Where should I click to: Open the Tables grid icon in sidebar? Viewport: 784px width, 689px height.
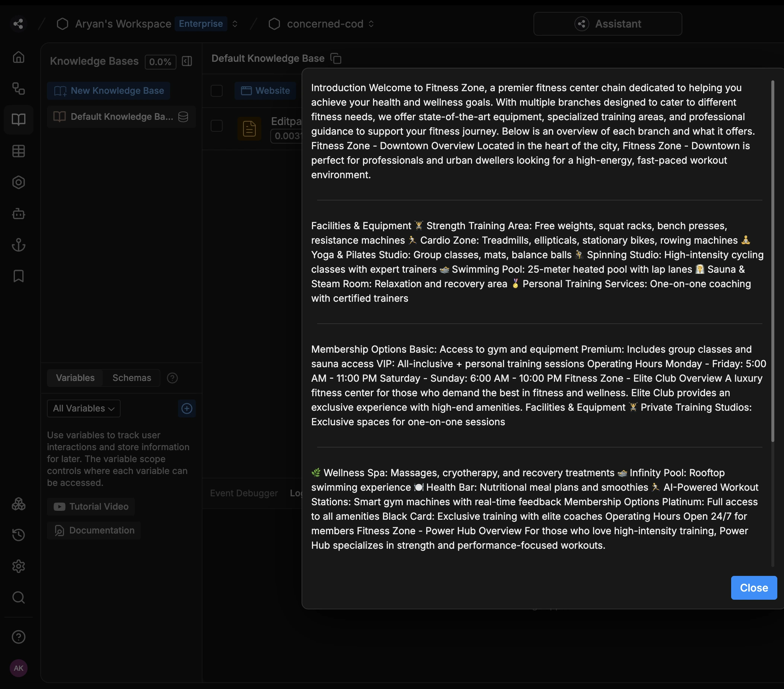click(18, 151)
